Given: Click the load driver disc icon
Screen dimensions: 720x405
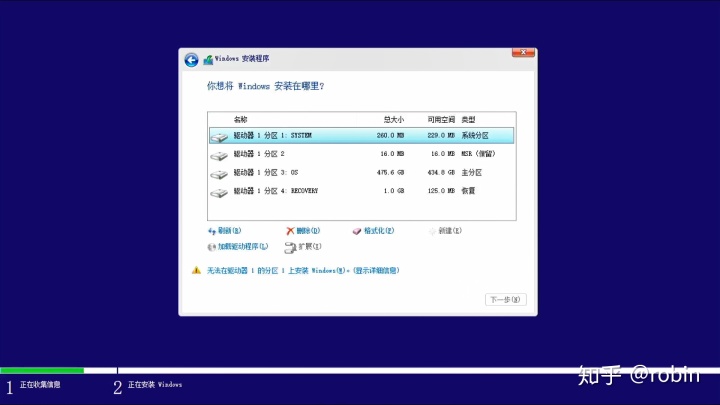Looking at the screenshot, I should coord(212,247).
